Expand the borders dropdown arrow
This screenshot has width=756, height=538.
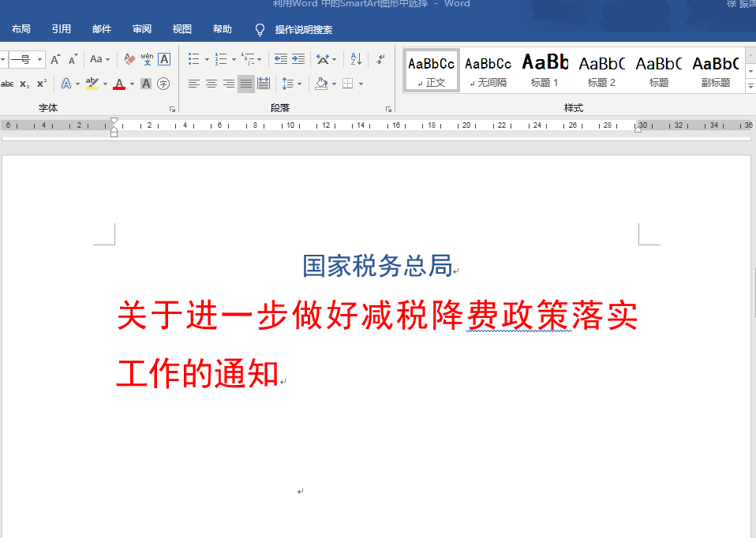[361, 84]
